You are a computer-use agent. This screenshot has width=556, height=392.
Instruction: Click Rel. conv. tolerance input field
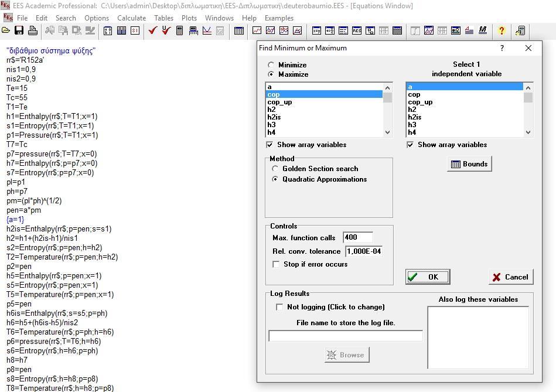coord(364,251)
